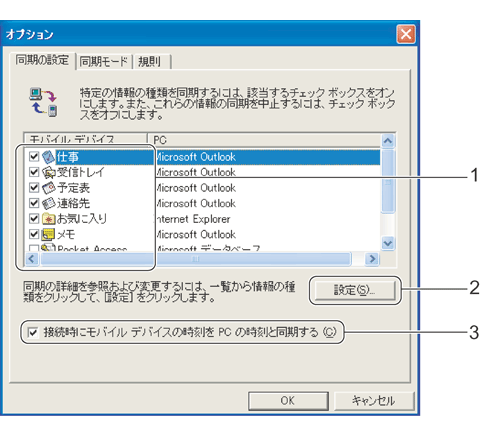Image resolution: width=480 pixels, height=436 pixels.
Task: Click Microsoft Outlook cell in メモ row
Action: [x=195, y=235]
